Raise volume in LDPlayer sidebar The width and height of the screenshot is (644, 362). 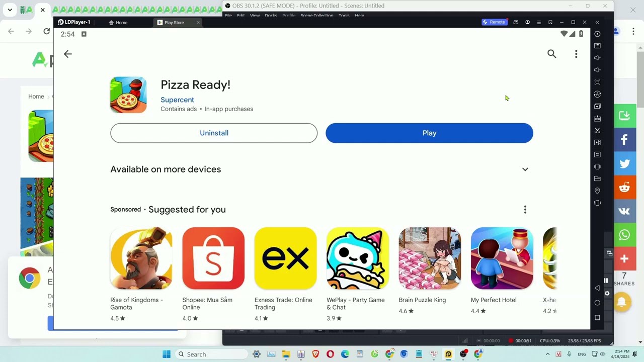coord(597,58)
